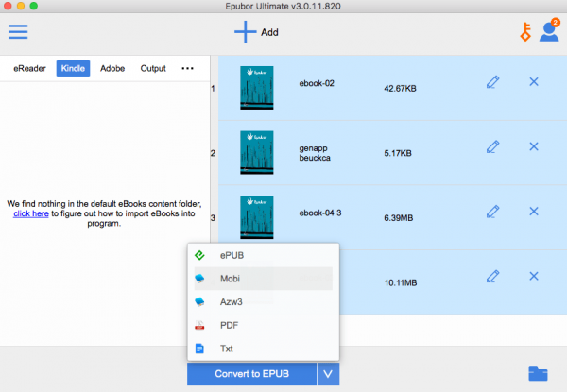
Task: Click the edit pencil for ebook-02
Action: 492,82
